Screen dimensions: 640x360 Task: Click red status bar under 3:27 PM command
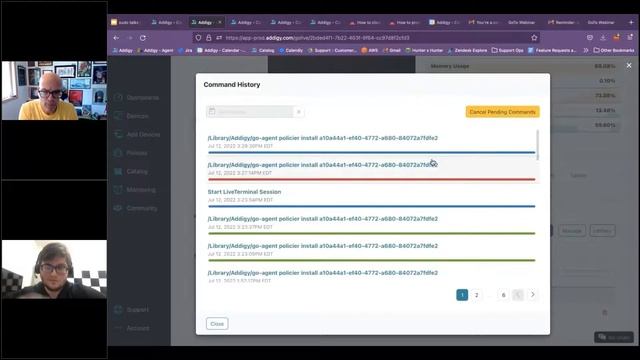(x=371, y=180)
